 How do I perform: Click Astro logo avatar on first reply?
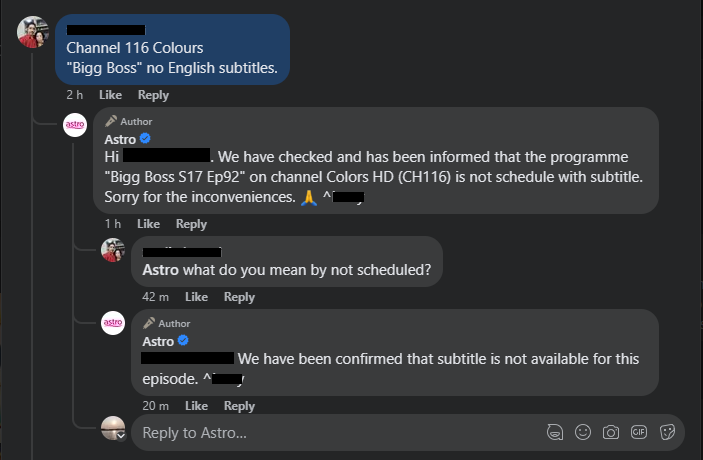(x=75, y=125)
